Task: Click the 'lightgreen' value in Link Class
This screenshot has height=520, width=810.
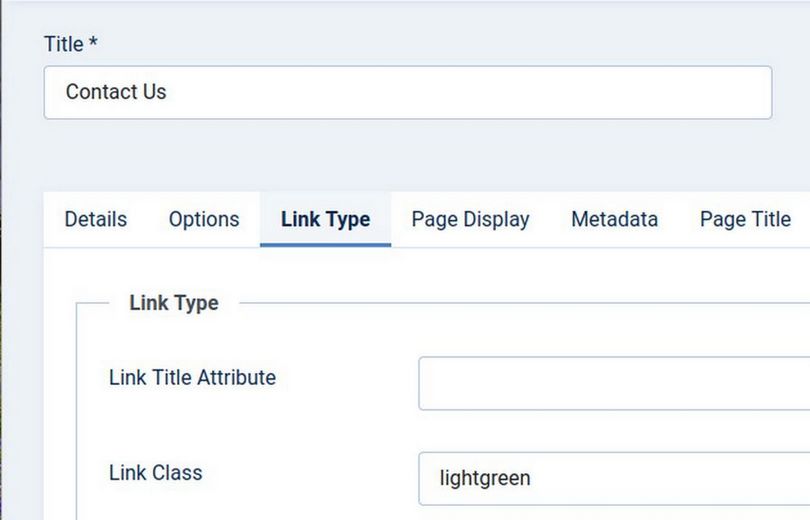Action: pos(485,478)
